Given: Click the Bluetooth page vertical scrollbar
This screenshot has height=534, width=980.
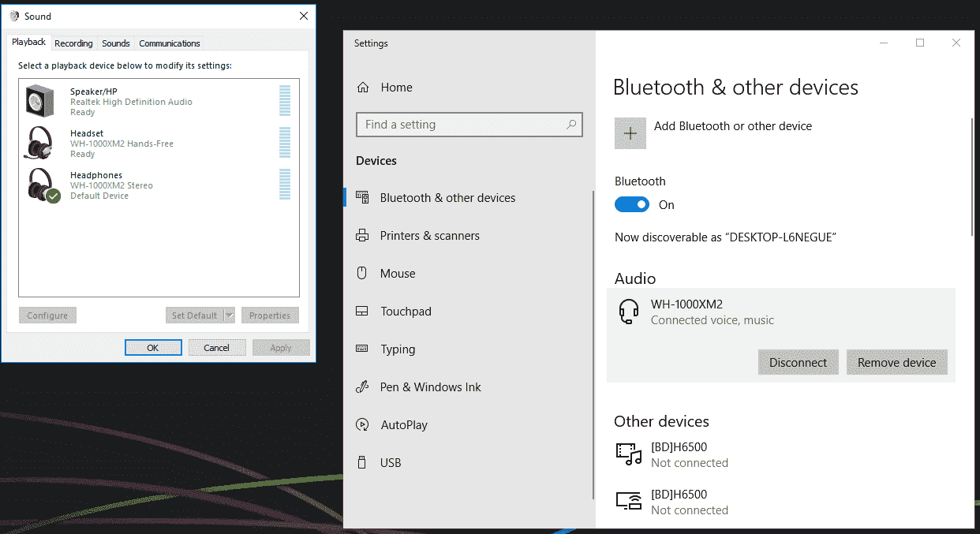Looking at the screenshot, I should pyautogui.click(x=972, y=176).
